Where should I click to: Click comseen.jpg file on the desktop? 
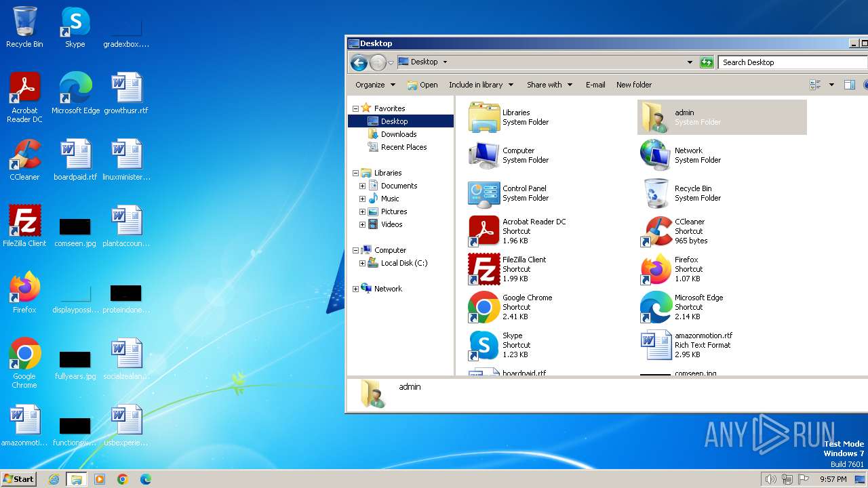(75, 231)
